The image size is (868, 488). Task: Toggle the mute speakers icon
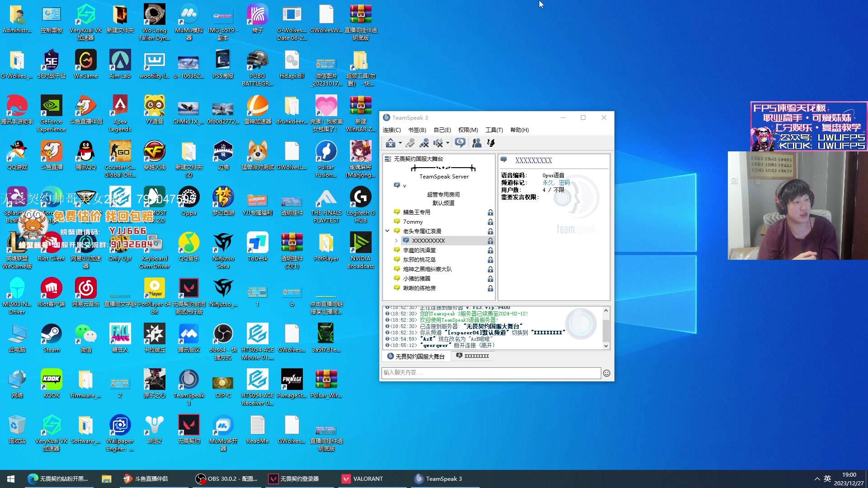point(438,143)
